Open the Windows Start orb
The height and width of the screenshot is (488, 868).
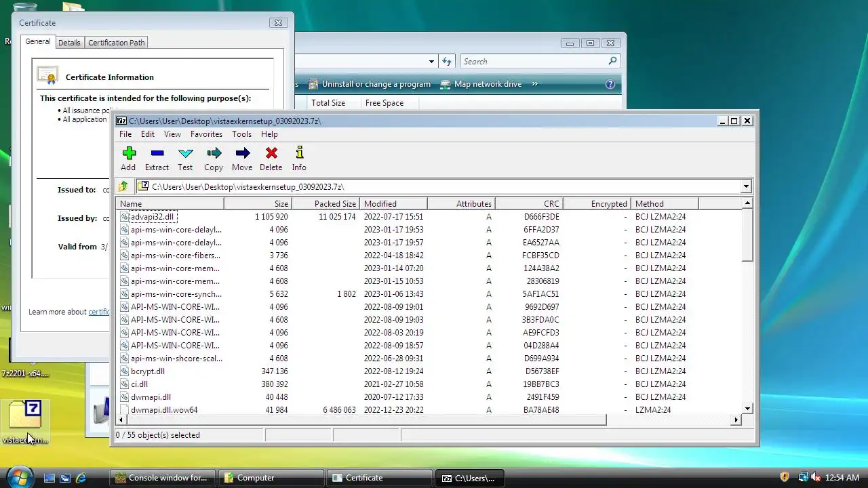[19, 476]
